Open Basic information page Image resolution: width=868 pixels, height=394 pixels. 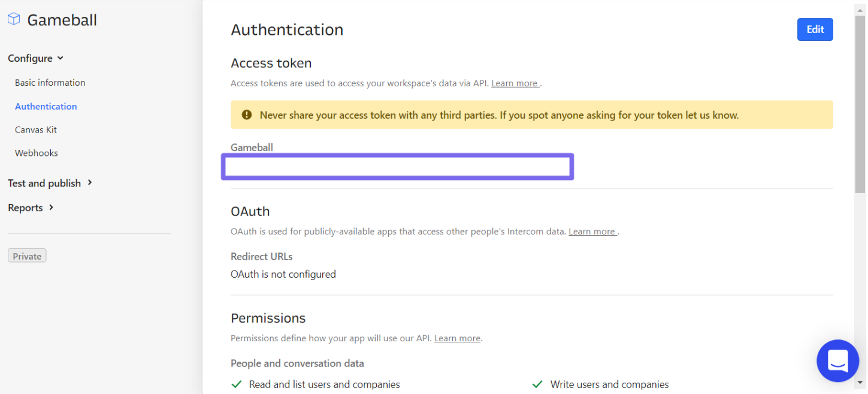[50, 83]
